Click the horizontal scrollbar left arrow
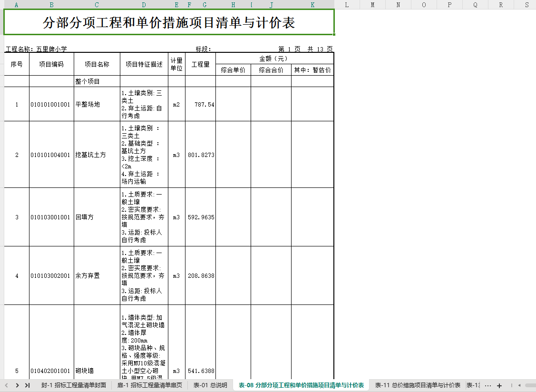536x392 pixels. [519, 385]
